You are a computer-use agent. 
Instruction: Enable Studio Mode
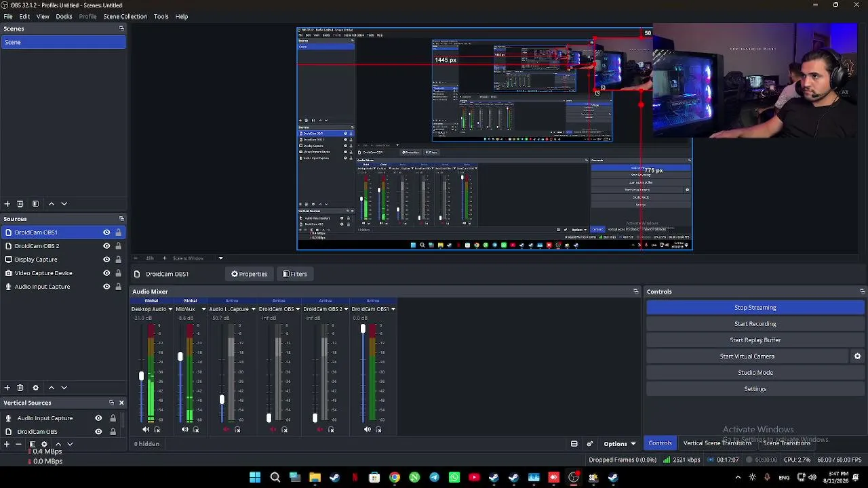pyautogui.click(x=755, y=373)
